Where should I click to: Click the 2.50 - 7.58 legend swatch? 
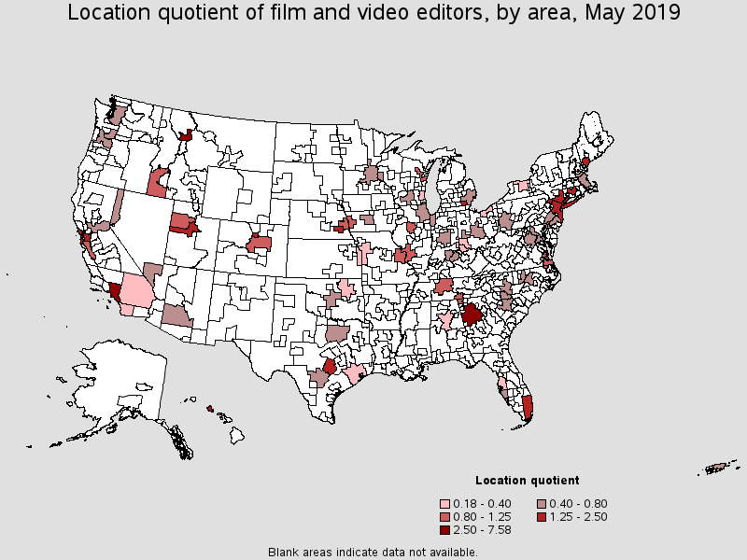click(x=447, y=529)
